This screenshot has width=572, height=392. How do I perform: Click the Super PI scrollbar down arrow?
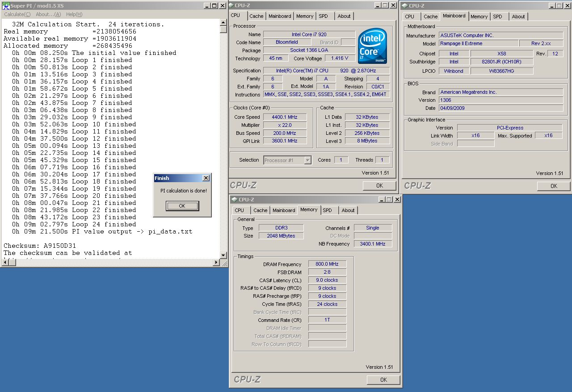tap(223, 254)
